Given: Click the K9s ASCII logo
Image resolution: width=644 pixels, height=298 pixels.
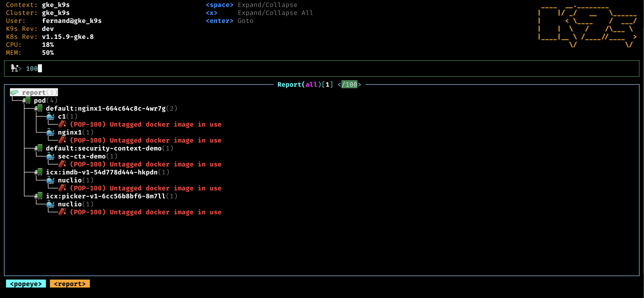Looking at the screenshot, I should pos(587,26).
